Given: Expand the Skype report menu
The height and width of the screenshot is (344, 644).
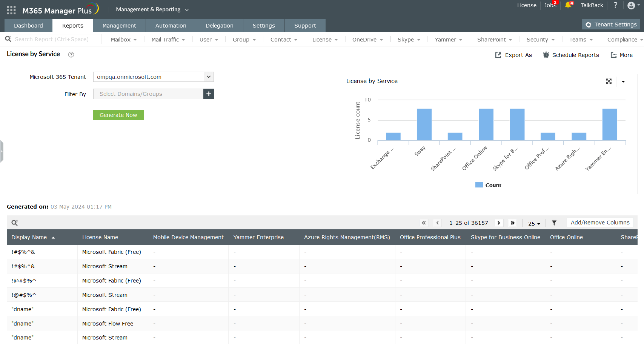Looking at the screenshot, I should click(409, 40).
